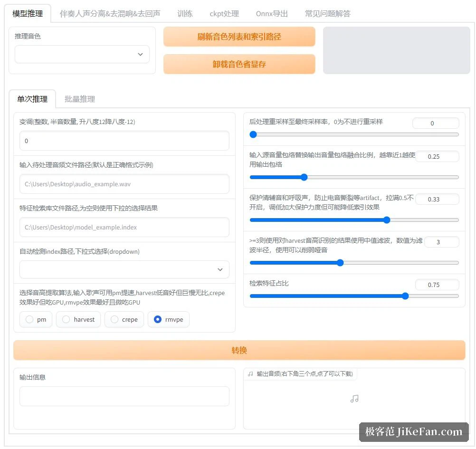476x449 pixels.
Task: Choose the harvest pitch algorithm
Action: (78, 319)
